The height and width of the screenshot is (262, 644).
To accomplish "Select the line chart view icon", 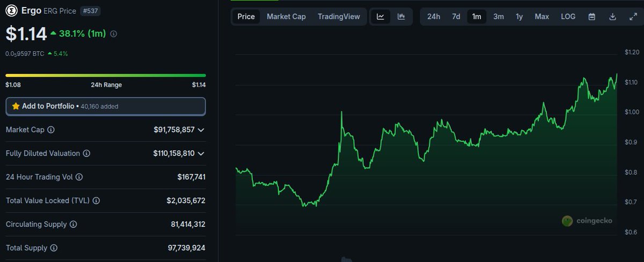I will click(380, 17).
